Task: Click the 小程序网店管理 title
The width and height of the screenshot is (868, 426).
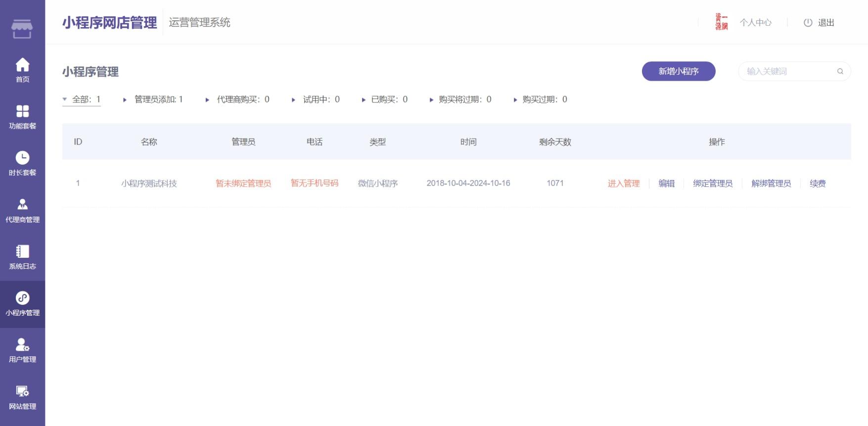Action: (110, 23)
